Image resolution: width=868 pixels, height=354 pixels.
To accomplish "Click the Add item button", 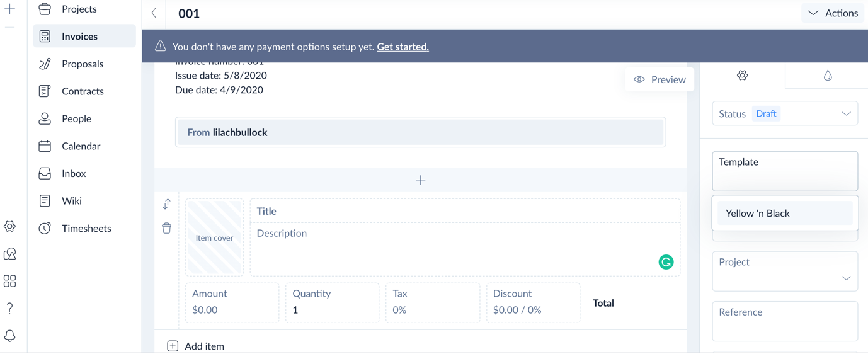I will click(x=196, y=346).
